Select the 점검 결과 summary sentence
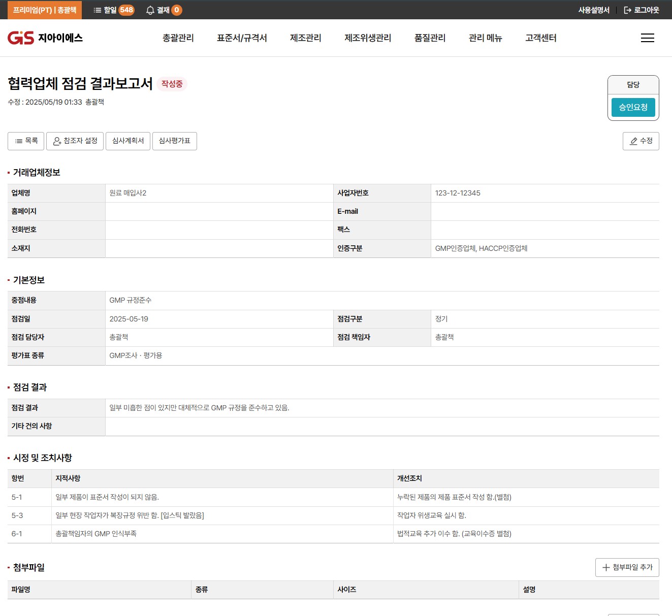This screenshot has width=672, height=616. tap(200, 408)
